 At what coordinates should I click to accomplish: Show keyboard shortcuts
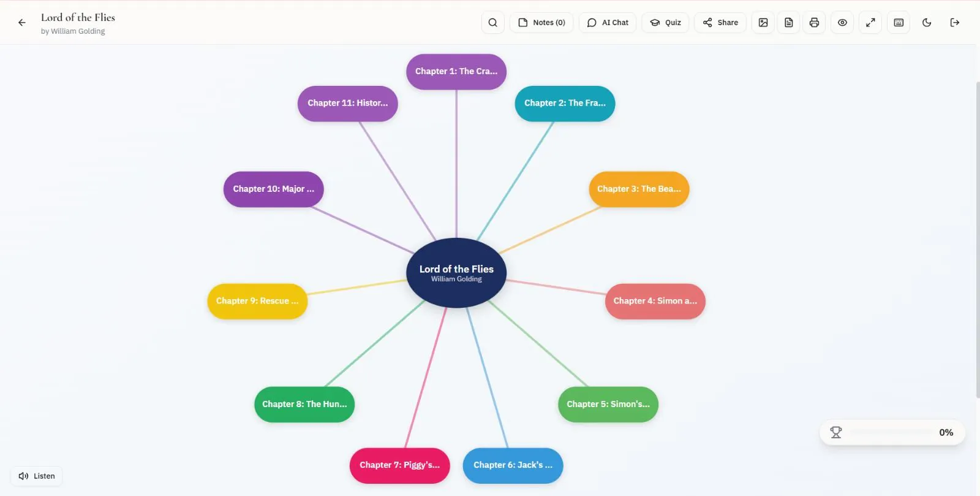[x=899, y=23]
